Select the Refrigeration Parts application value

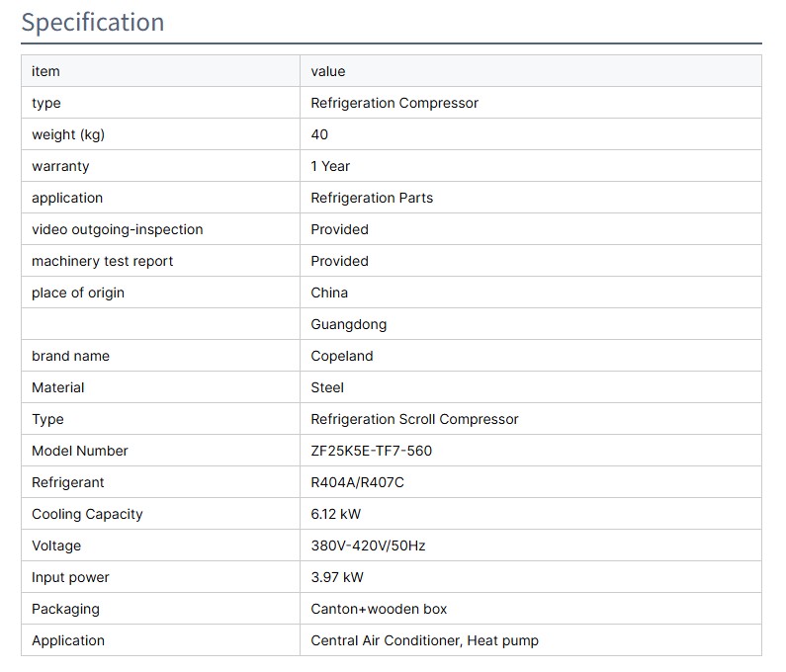(372, 198)
